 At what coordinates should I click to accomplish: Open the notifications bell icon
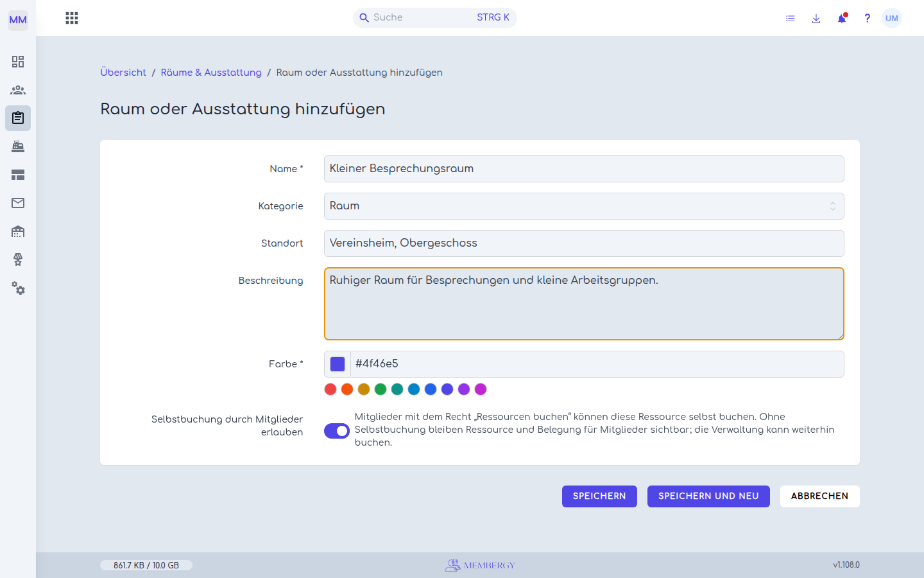click(x=842, y=19)
